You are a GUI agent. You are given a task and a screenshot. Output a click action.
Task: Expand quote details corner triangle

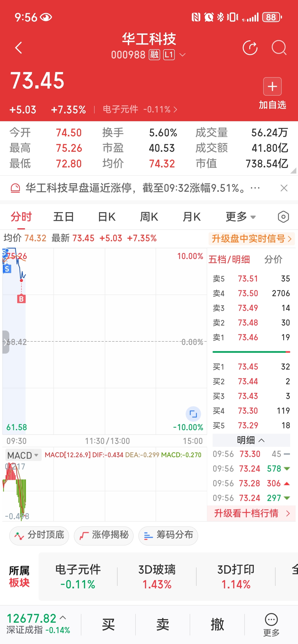click(293, 170)
